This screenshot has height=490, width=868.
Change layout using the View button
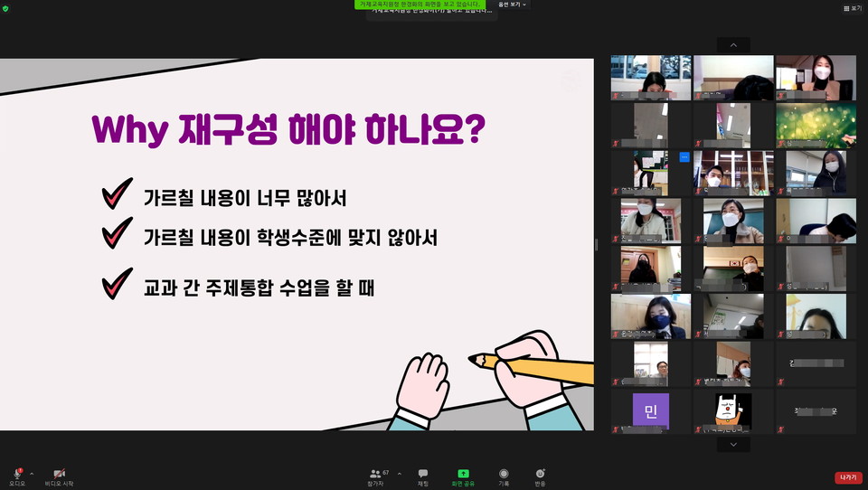tap(852, 8)
